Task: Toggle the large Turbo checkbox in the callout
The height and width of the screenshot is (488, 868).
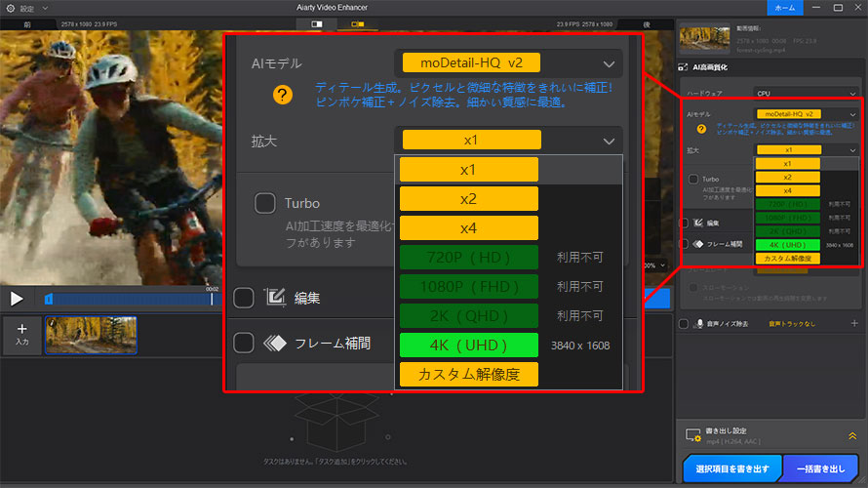Action: (265, 203)
